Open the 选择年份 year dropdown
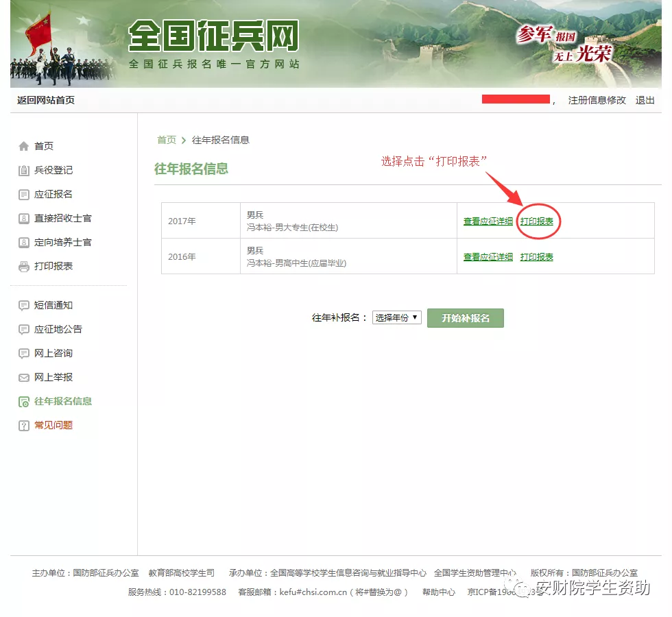The image size is (672, 617). tap(396, 318)
